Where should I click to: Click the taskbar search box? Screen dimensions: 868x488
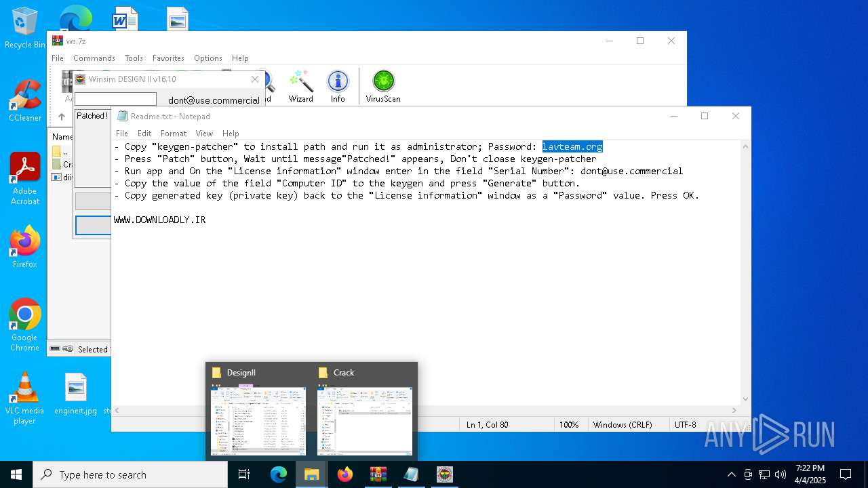[130, 474]
